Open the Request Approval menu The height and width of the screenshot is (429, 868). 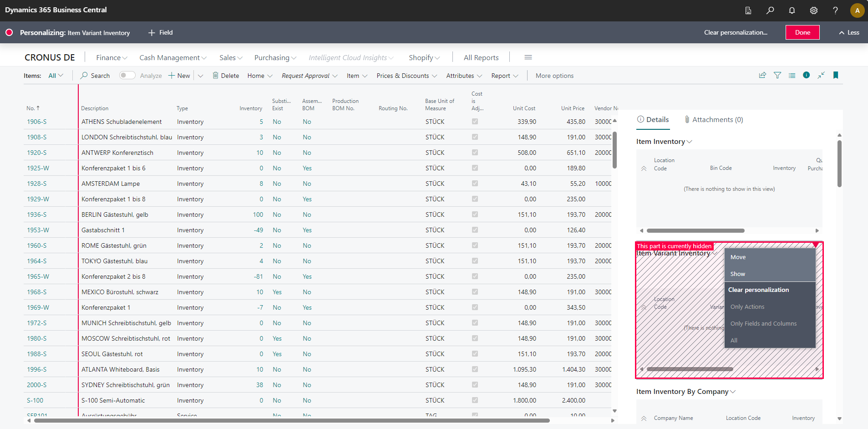pos(310,76)
